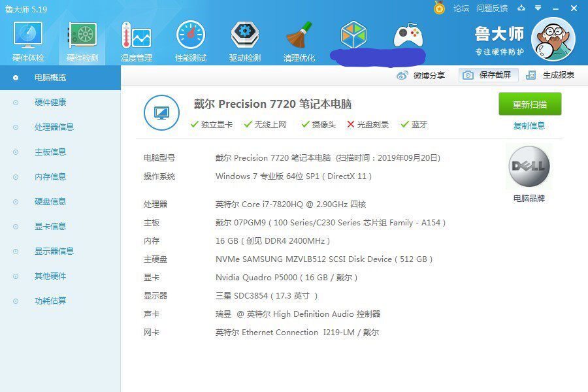Click the Windows 7 专业版 operating system text

click(293, 176)
